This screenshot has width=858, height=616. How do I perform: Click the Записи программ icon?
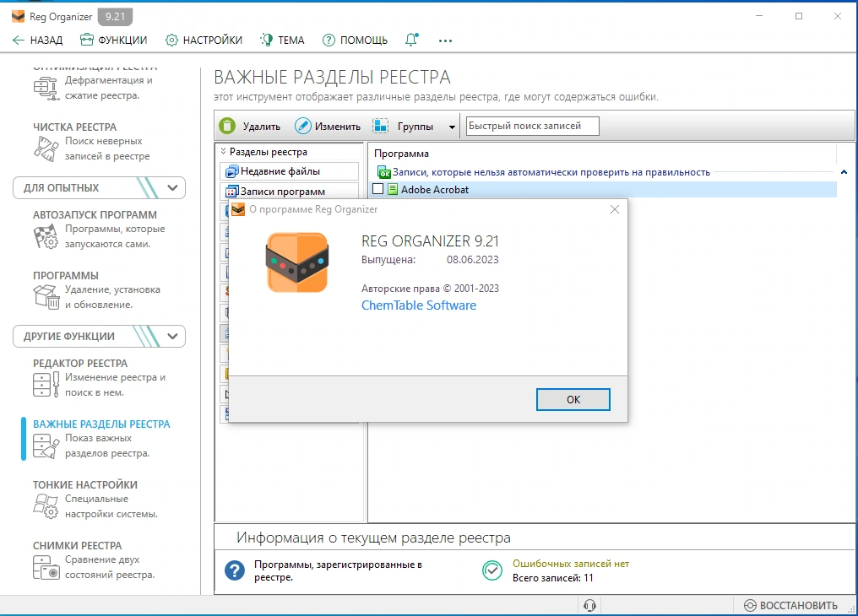232,192
